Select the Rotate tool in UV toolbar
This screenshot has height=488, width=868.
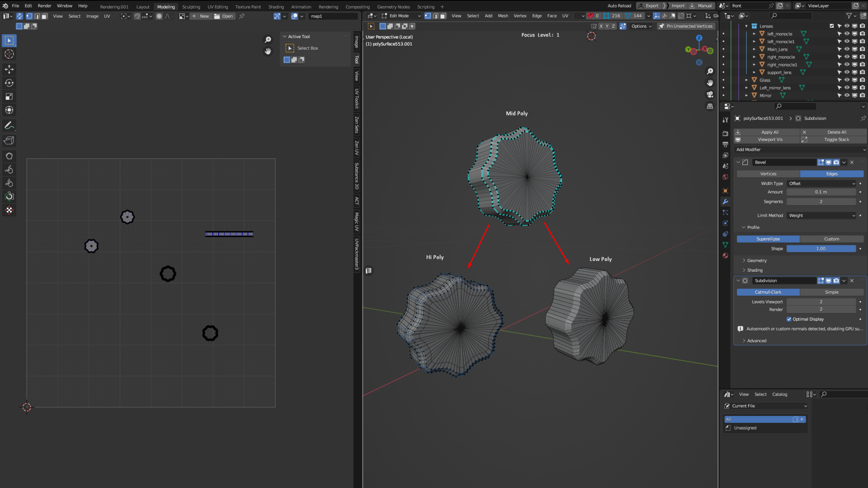tap(9, 83)
